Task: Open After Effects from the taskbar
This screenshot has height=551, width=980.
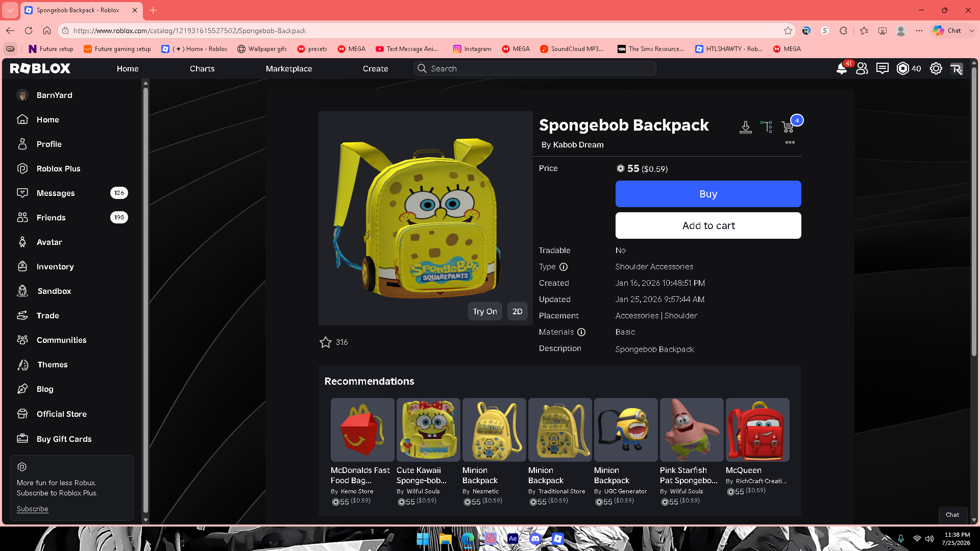Action: [513, 539]
